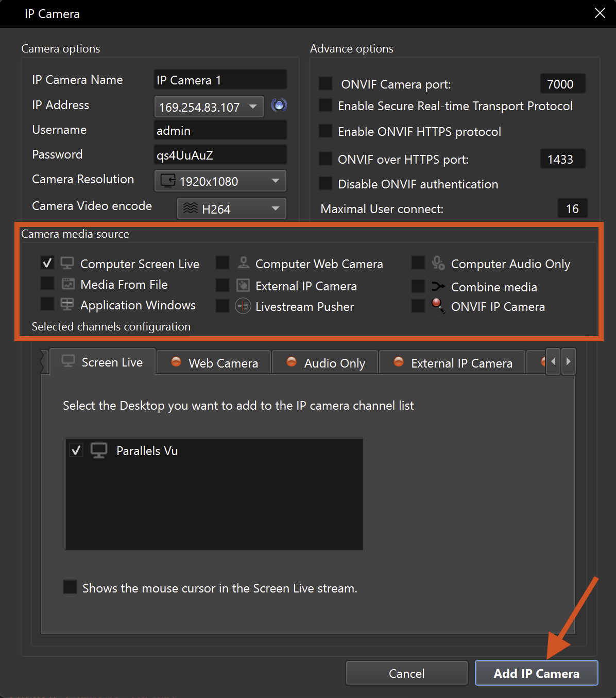
Task: Click the Livestream Pusher icon
Action: tap(243, 306)
